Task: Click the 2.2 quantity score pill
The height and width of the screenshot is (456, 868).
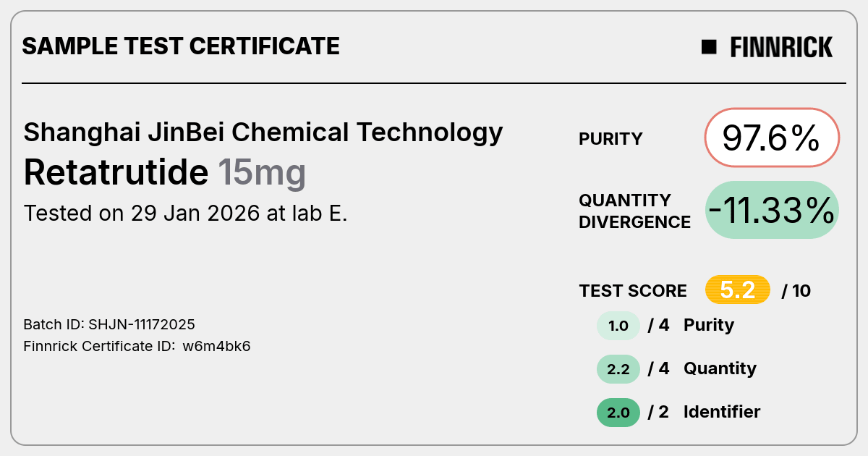Action: [x=618, y=369]
